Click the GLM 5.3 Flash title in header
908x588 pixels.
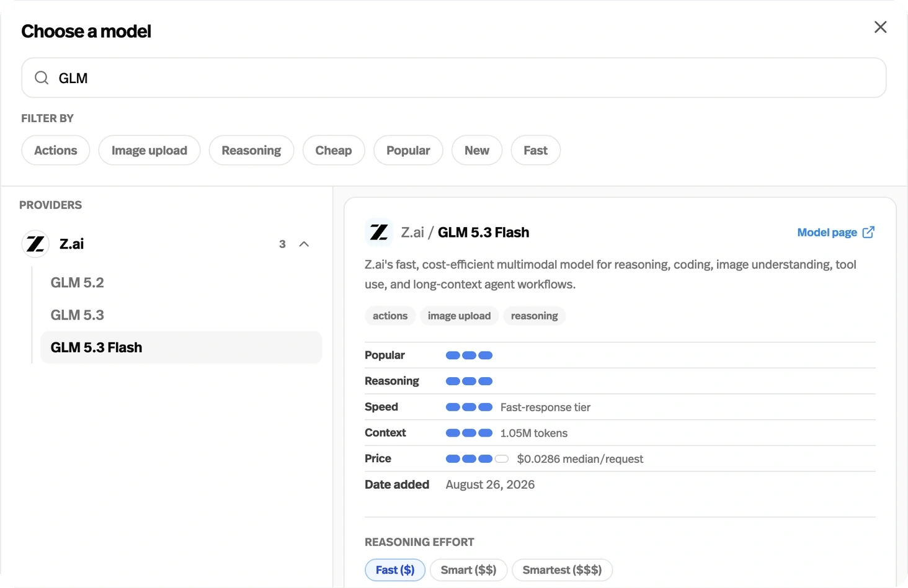484,233
